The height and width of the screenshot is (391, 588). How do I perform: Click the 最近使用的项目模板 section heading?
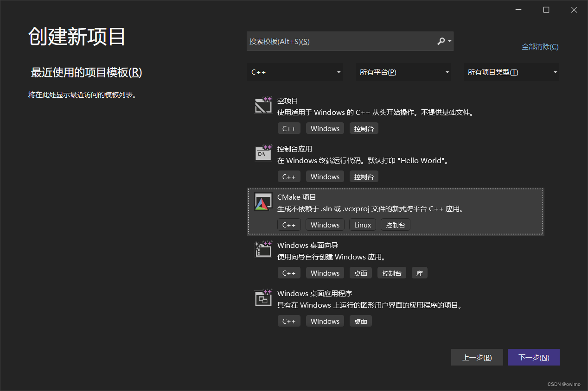click(86, 73)
